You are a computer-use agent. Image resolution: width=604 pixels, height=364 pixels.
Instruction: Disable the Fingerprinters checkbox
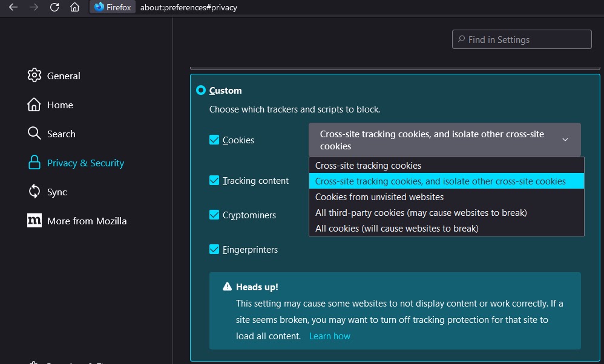(x=214, y=249)
